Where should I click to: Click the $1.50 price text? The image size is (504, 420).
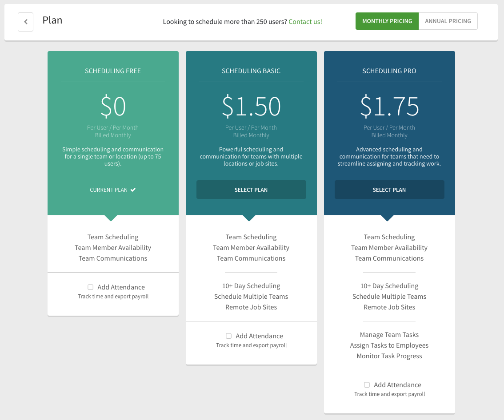(251, 106)
